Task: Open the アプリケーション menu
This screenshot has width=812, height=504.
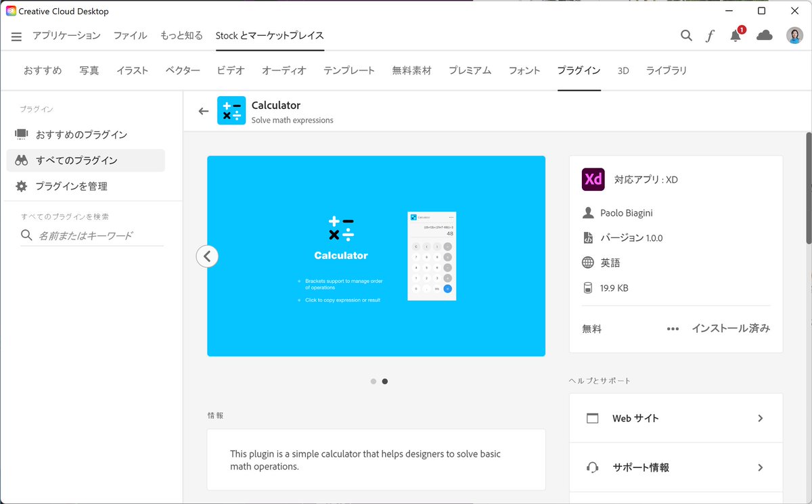Action: (66, 36)
